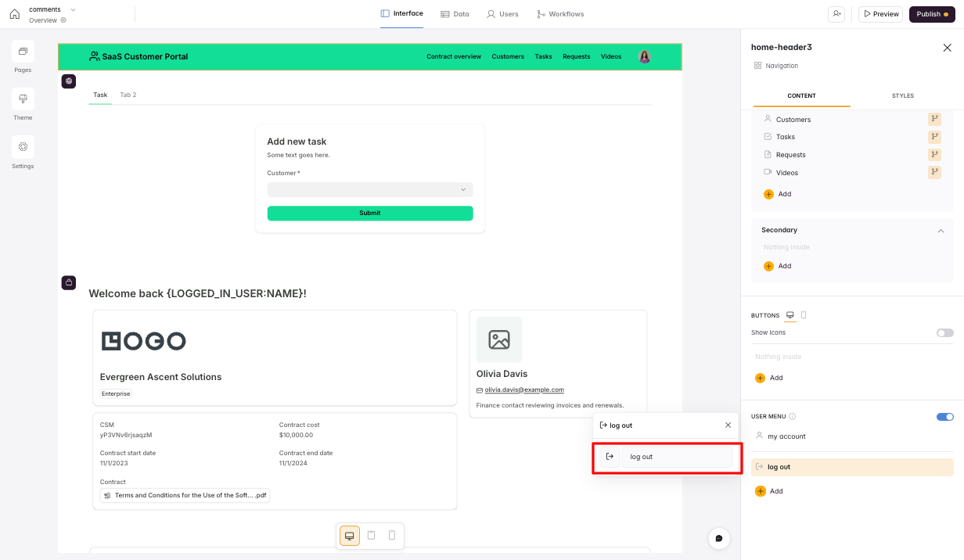Select the mobile preview device icon

point(392,536)
